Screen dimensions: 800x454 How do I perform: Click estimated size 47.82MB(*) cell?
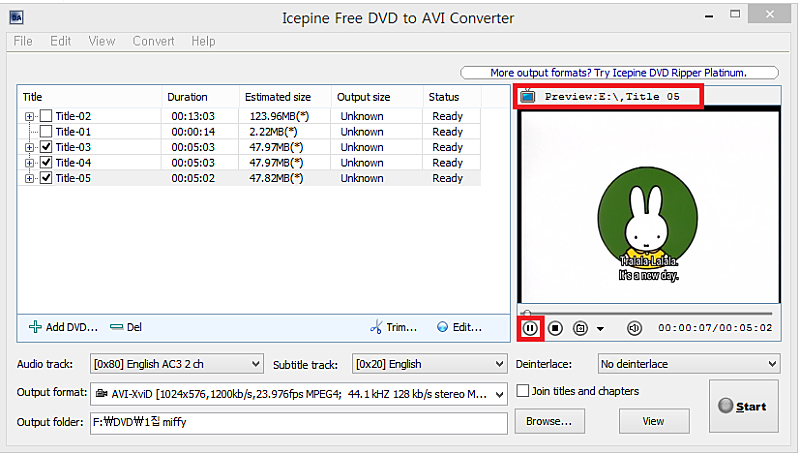point(276,178)
